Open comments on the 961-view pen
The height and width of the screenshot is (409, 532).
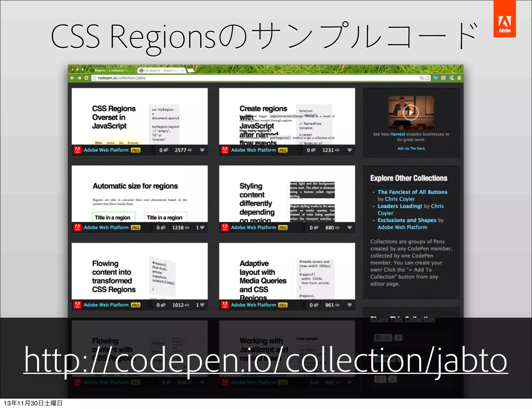(314, 305)
